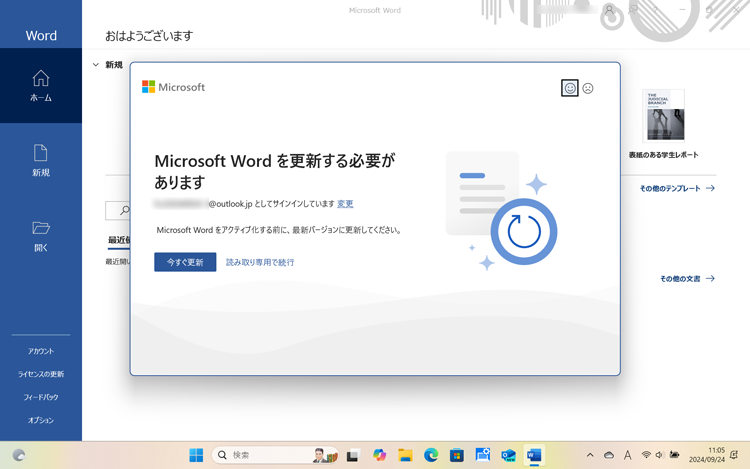The width and height of the screenshot is (750, 469).
Task: Open オプション in the sidebar
Action: pos(41,420)
